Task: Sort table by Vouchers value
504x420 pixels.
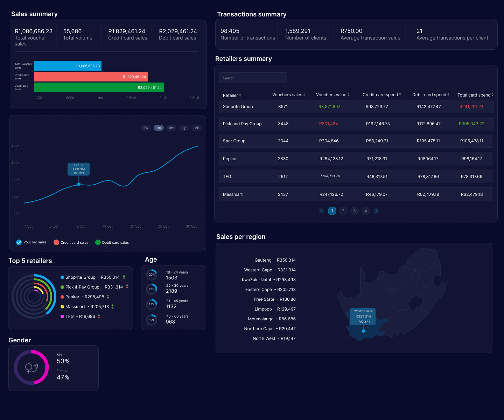Action: (349, 95)
